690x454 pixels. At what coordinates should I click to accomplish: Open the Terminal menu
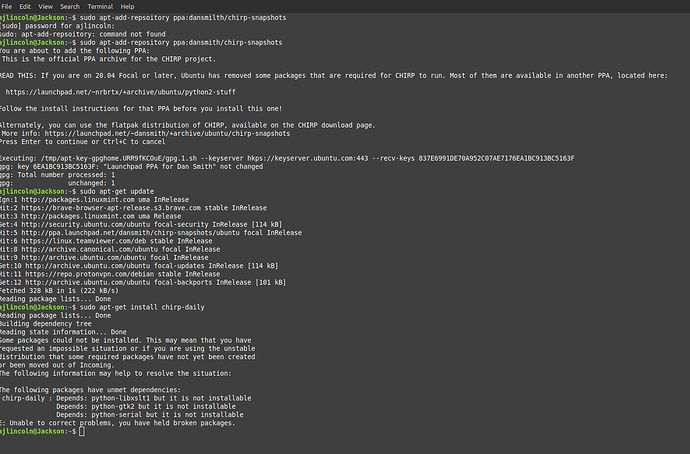tap(100, 7)
